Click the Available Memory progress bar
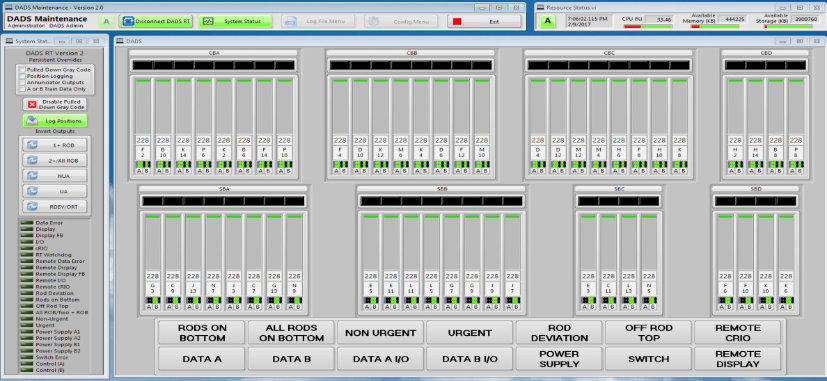Viewport: 827px width, 381px height. (715, 26)
